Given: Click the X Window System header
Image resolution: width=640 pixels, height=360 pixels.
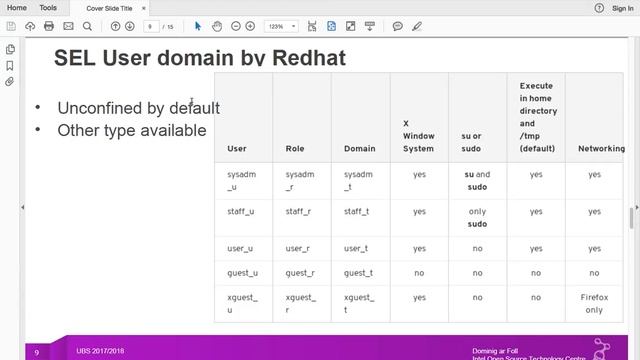Looking at the screenshot, I should [x=419, y=136].
